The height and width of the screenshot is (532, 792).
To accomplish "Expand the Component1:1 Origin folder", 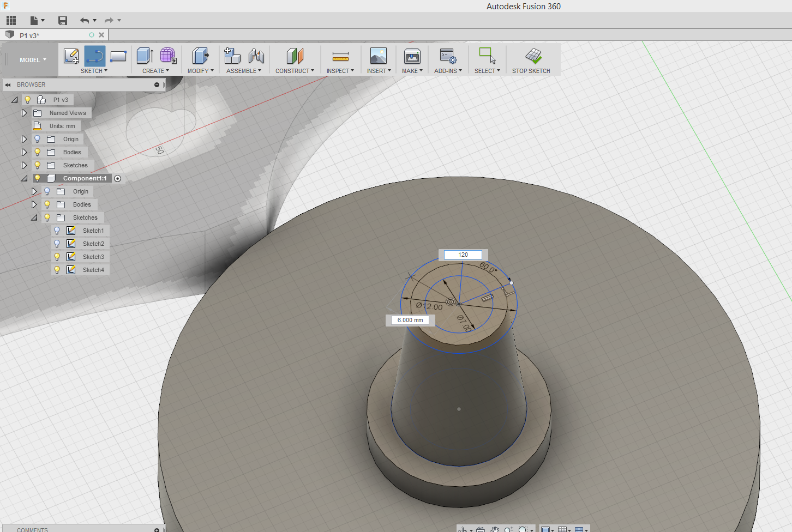I will 34,192.
